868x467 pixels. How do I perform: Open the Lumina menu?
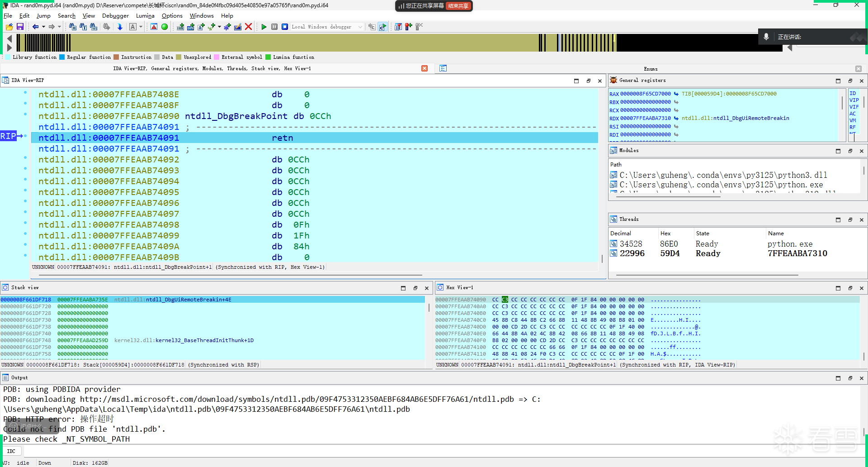[145, 16]
